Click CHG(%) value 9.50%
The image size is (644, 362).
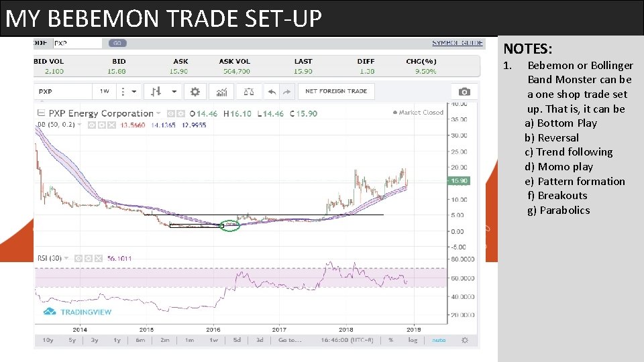click(x=425, y=71)
